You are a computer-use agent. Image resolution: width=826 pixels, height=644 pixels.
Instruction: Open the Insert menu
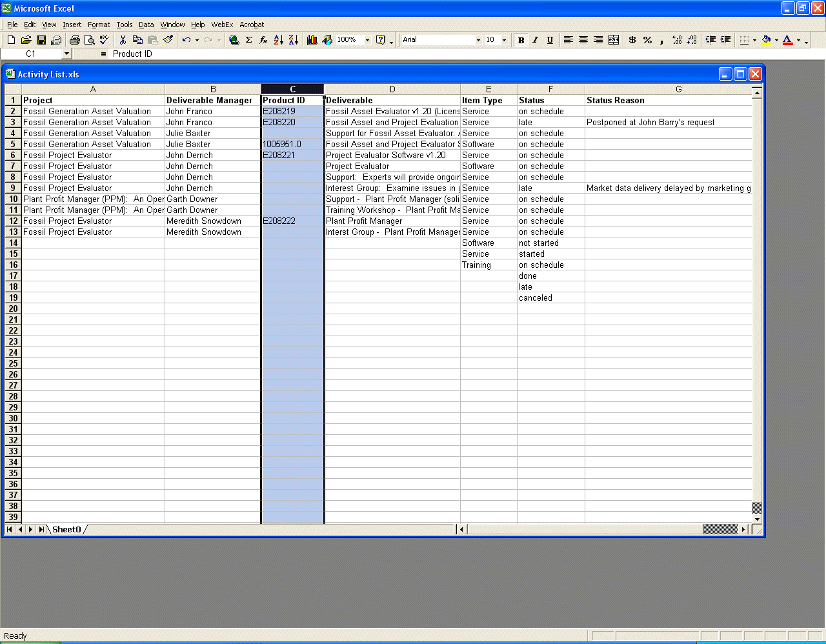(72, 25)
